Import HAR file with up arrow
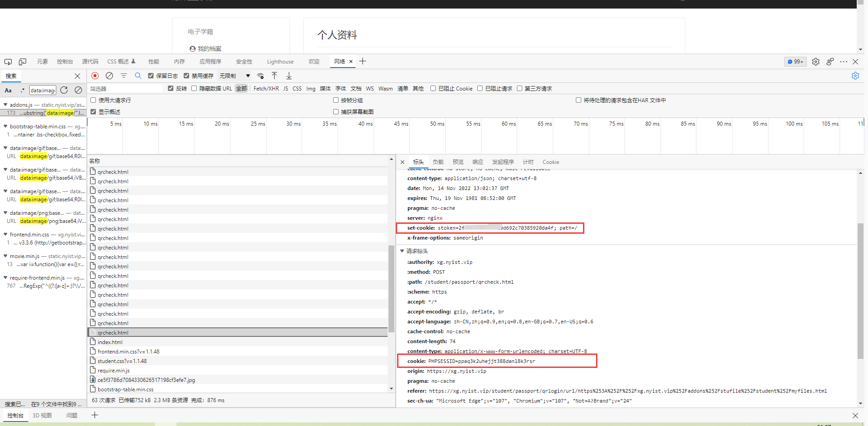The height and width of the screenshot is (426, 868). (274, 76)
